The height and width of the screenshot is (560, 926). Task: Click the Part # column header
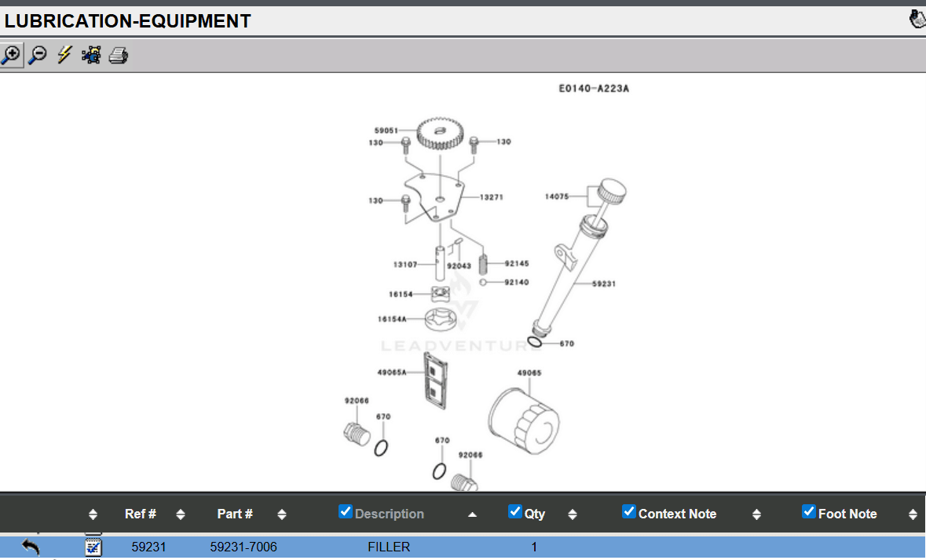tap(235, 514)
